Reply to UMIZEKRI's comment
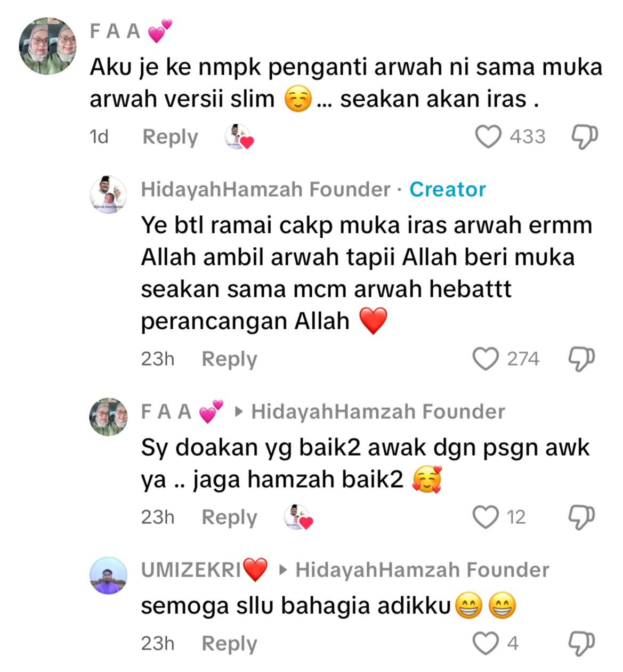 pyautogui.click(x=229, y=644)
